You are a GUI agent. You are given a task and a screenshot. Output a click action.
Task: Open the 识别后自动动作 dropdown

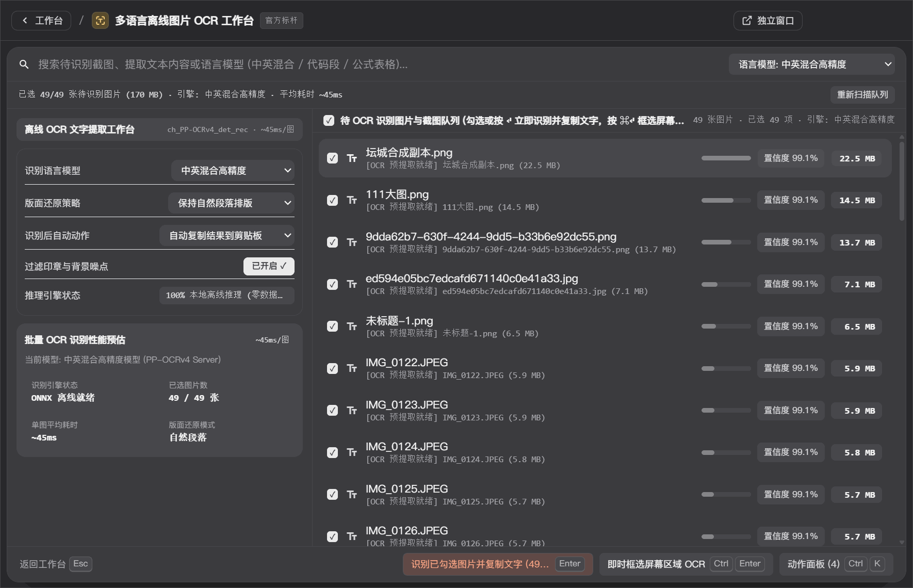227,236
